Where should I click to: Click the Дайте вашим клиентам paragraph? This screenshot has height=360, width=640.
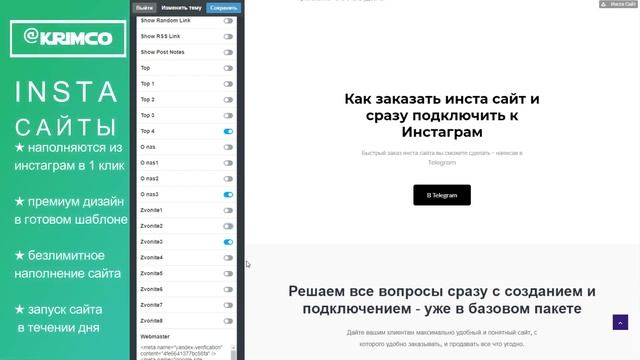click(x=442, y=338)
